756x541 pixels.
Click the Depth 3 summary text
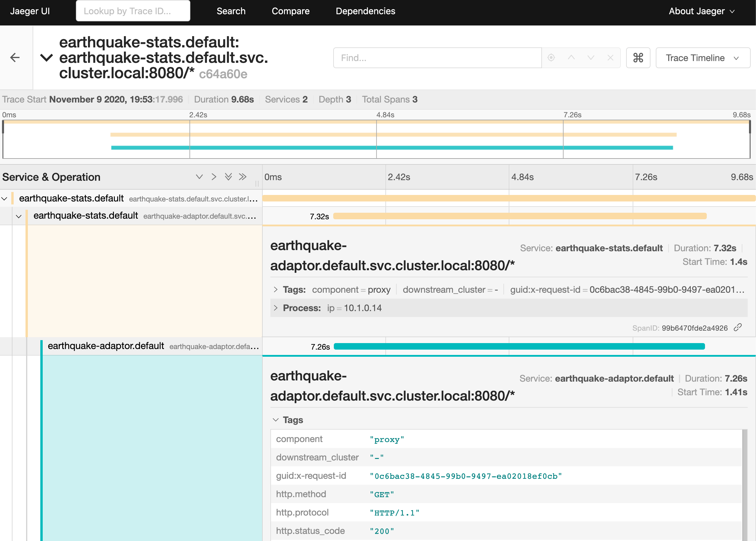[334, 99]
